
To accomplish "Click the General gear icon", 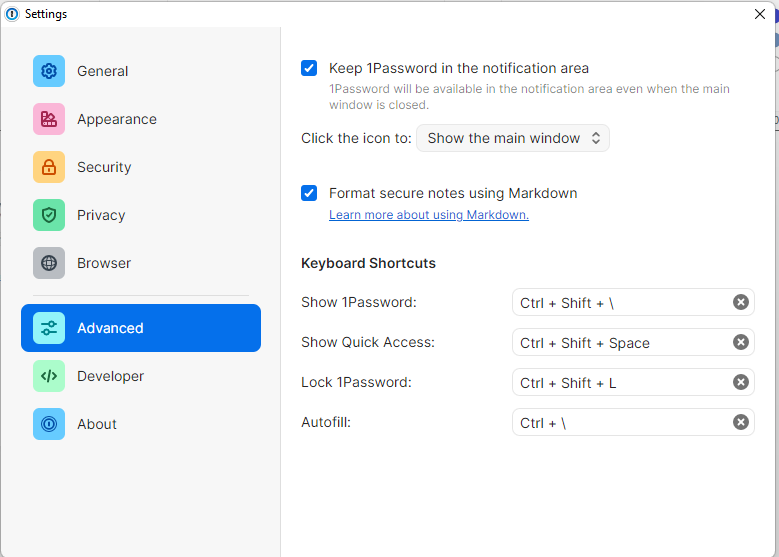I will (49, 71).
